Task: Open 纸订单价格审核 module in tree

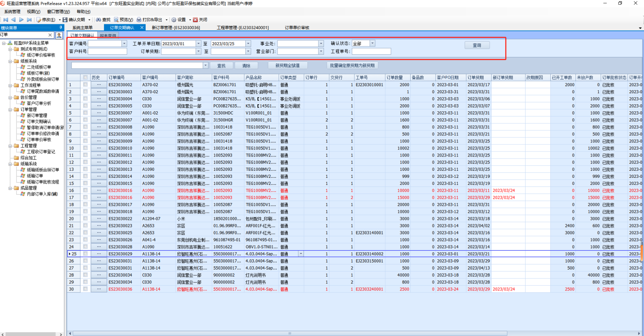Action: (x=41, y=55)
